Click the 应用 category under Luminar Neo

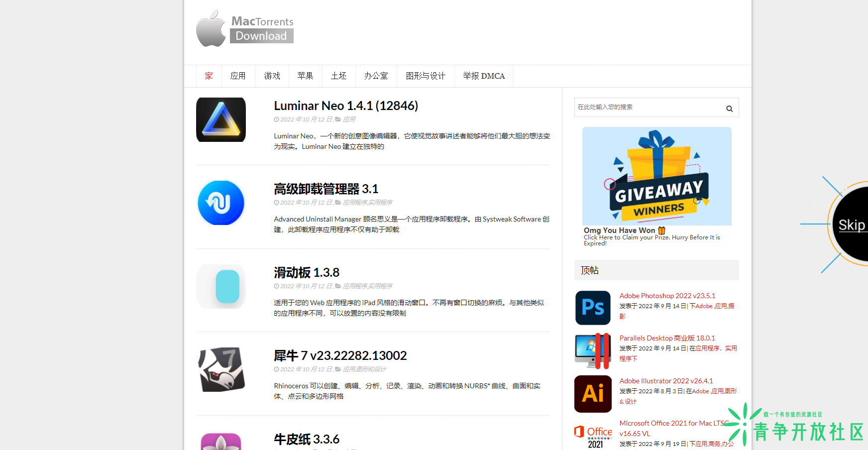(349, 119)
